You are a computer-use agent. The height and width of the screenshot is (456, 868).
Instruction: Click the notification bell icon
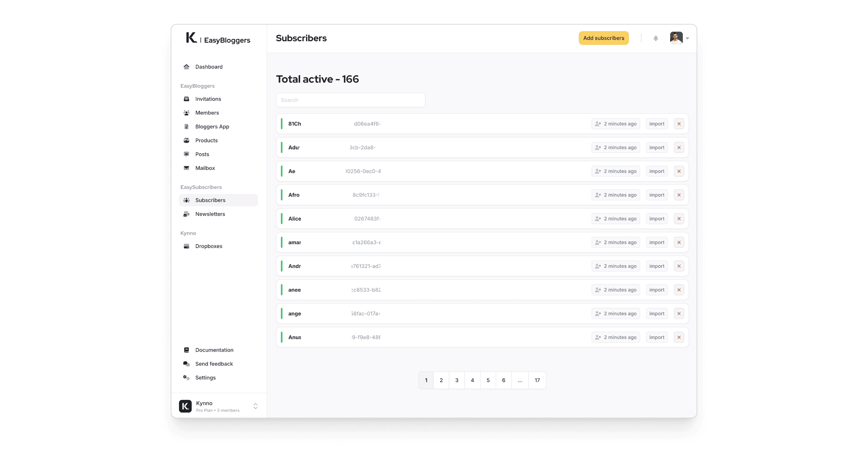(656, 38)
